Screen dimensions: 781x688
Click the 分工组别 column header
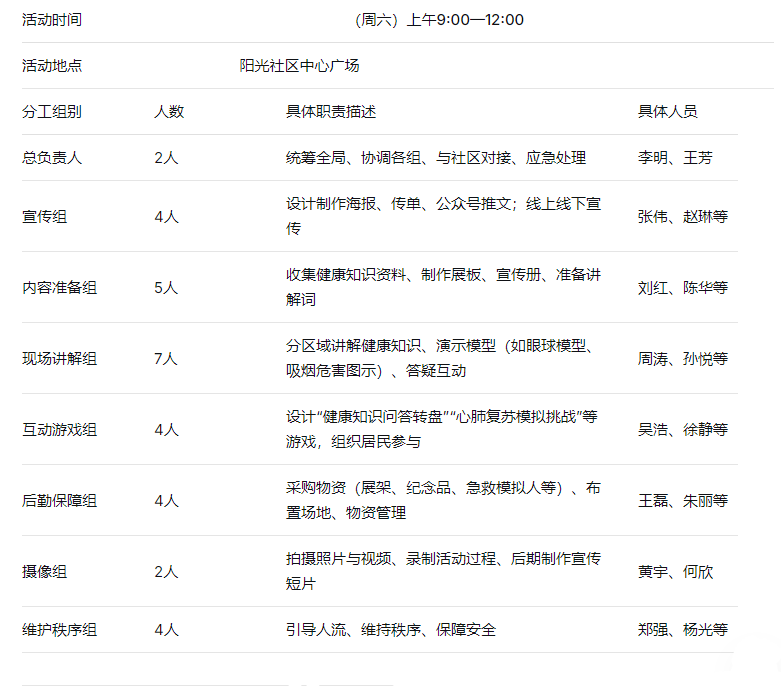(x=52, y=112)
